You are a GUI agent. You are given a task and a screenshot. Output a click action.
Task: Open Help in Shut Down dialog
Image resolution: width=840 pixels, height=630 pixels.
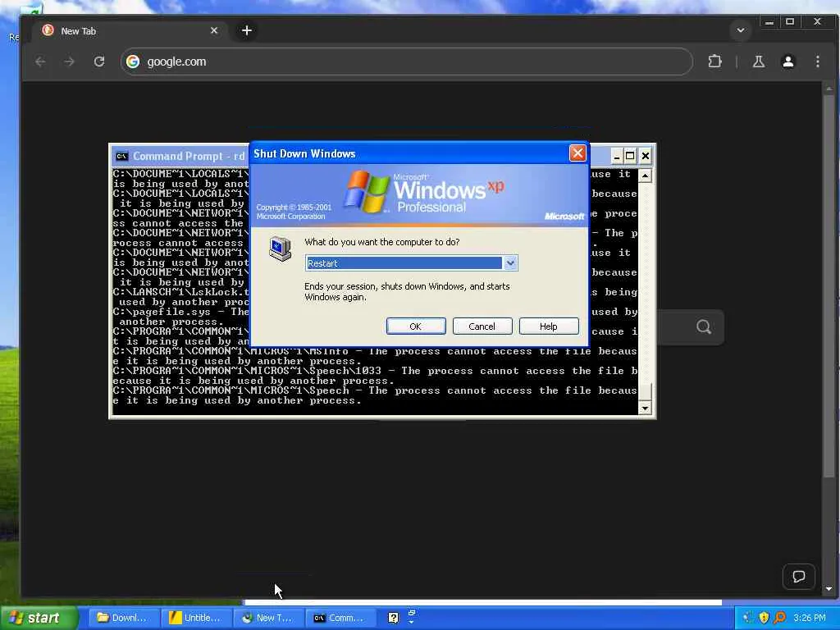(549, 326)
